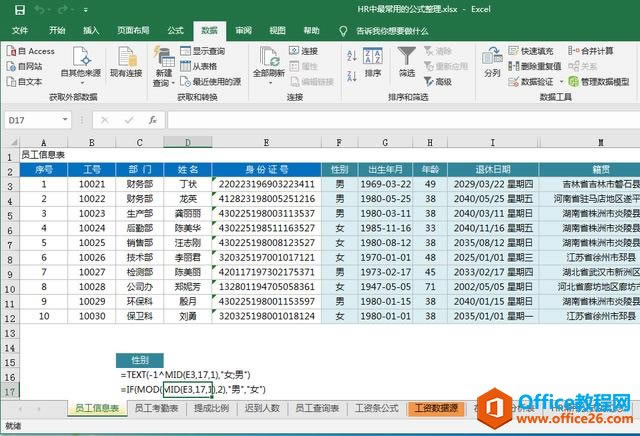The height and width of the screenshot is (436, 640).
Task: Open the 视图 ribbon tab
Action: (x=278, y=30)
